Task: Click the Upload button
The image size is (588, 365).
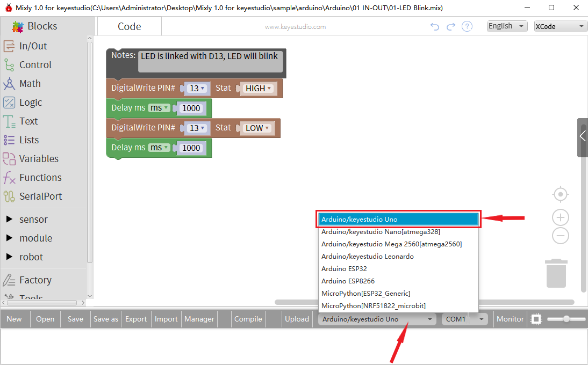Action: coord(297,319)
